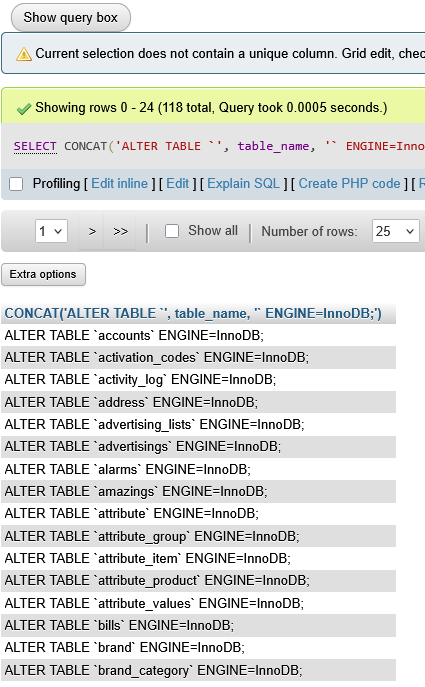Open the Edit inline link
Screen dimensions: 425x687
(120, 184)
